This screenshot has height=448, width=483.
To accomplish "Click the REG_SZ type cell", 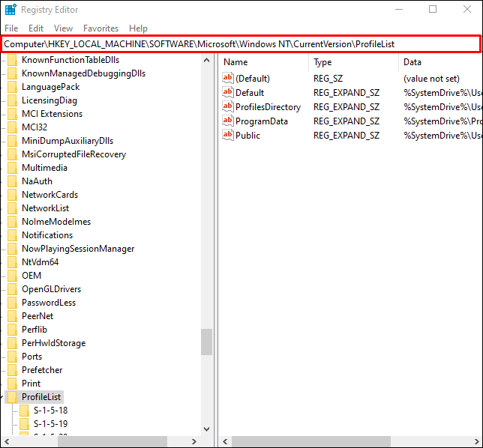I will coord(328,79).
